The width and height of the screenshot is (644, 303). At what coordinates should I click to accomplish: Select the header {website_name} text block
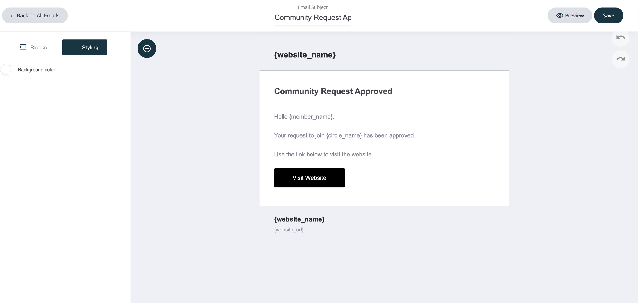point(305,55)
